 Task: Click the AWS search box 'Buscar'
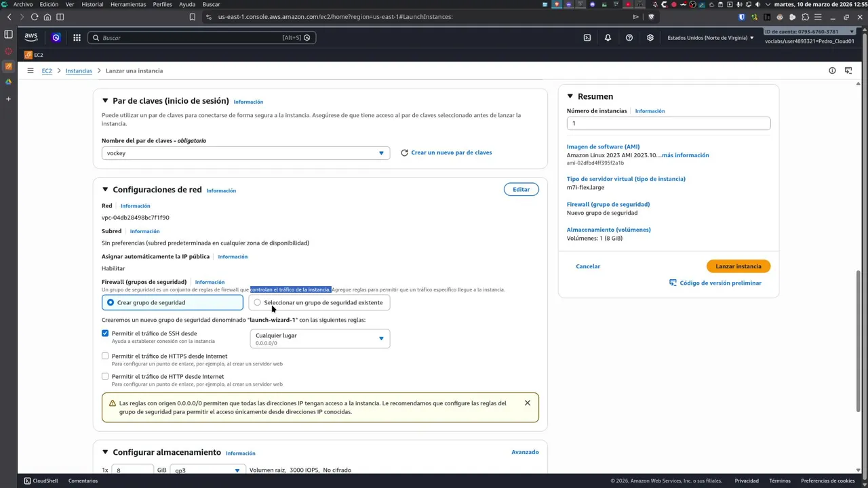(x=201, y=38)
